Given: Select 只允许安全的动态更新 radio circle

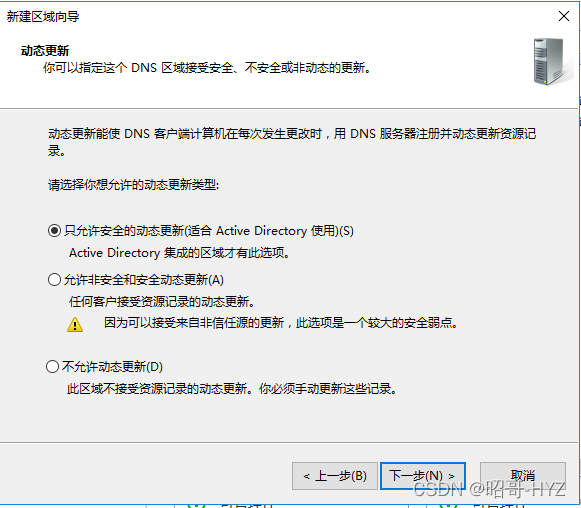Looking at the screenshot, I should point(54,230).
